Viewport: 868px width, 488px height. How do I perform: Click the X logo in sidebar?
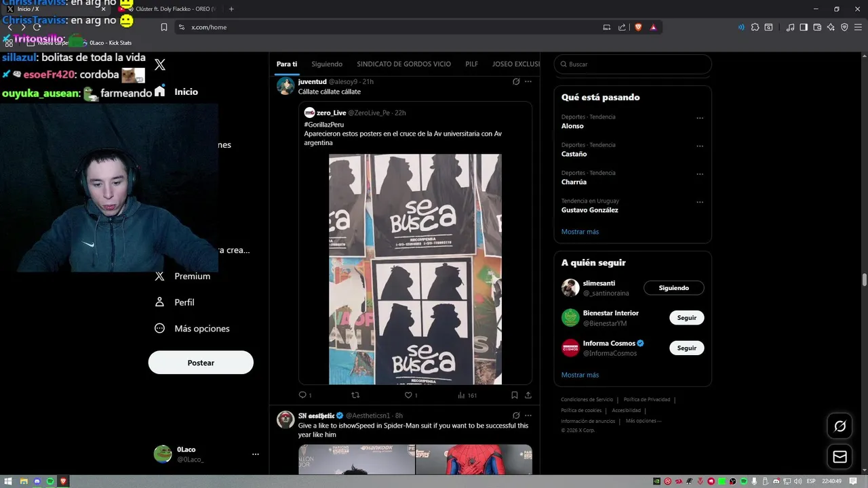point(160,64)
